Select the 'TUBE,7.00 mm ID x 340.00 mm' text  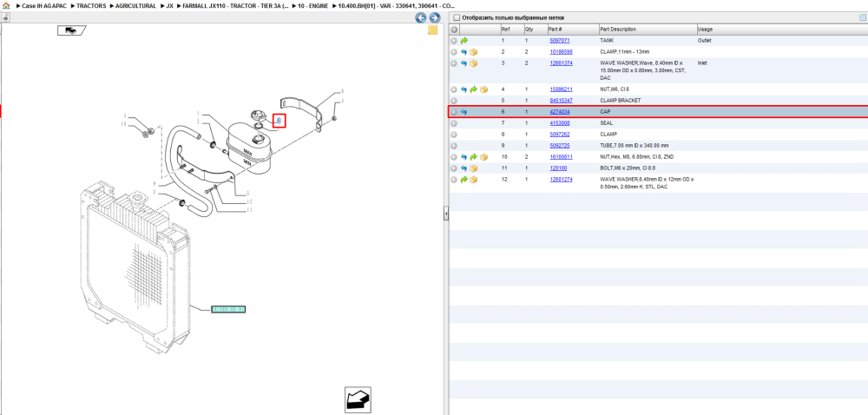point(635,146)
